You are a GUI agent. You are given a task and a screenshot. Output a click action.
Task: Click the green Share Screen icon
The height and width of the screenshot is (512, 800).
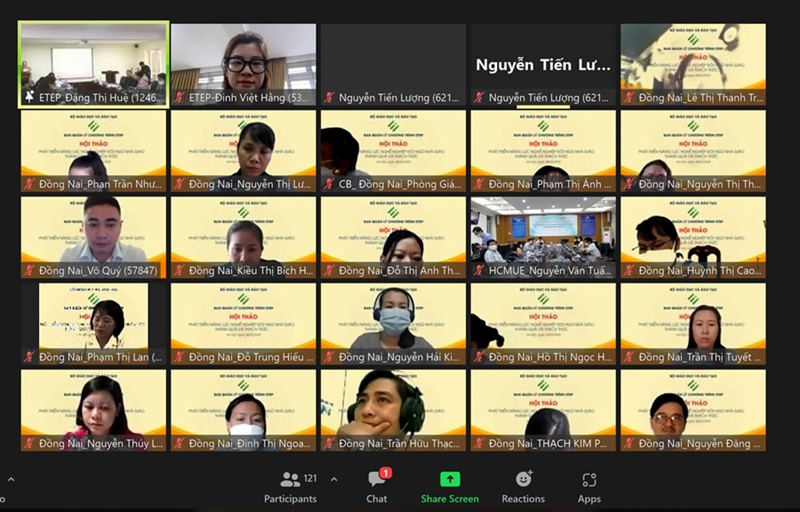point(449,480)
